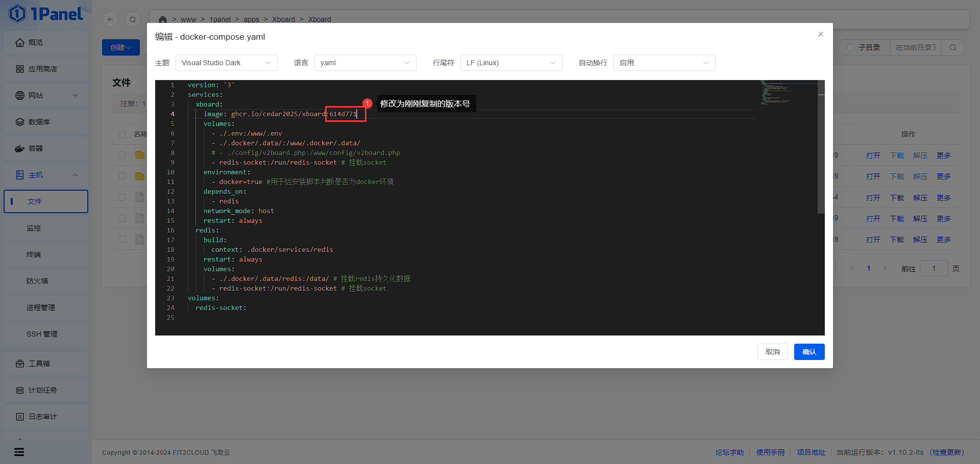Viewport: 980px width, 464px height.
Task: Open the 概览 overview page
Action: 46,42
